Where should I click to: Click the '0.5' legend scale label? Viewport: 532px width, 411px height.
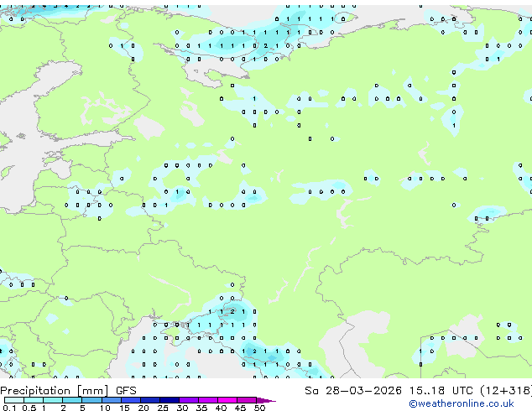(x=29, y=408)
